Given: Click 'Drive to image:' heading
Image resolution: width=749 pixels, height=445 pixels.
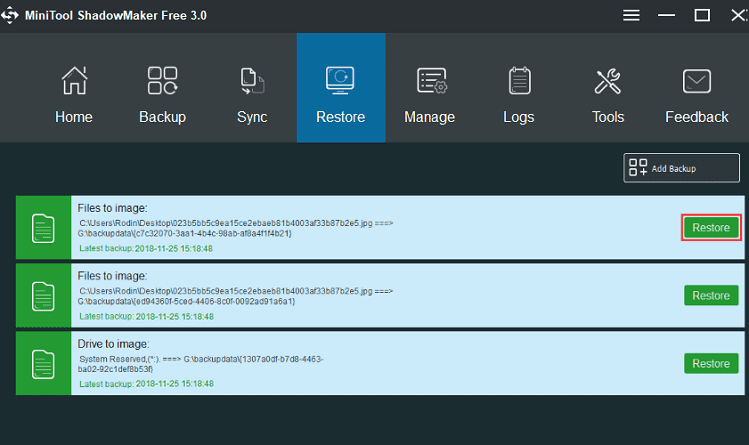Looking at the screenshot, I should 113,344.
